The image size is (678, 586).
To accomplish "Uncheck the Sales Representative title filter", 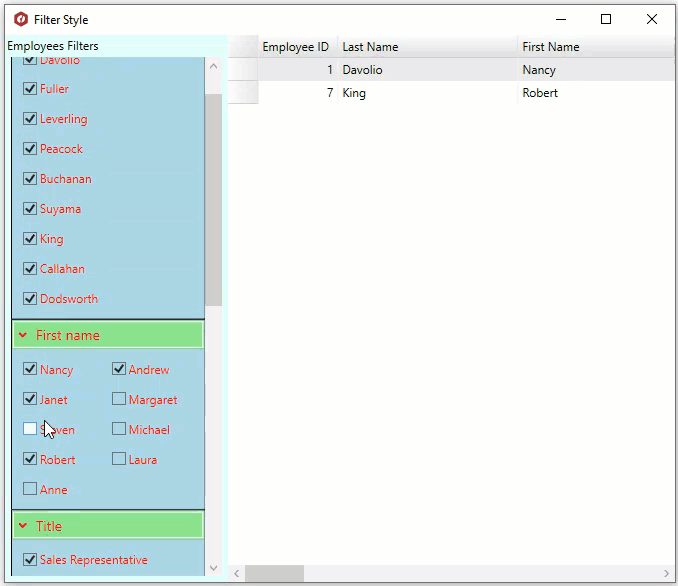I will click(x=30, y=560).
